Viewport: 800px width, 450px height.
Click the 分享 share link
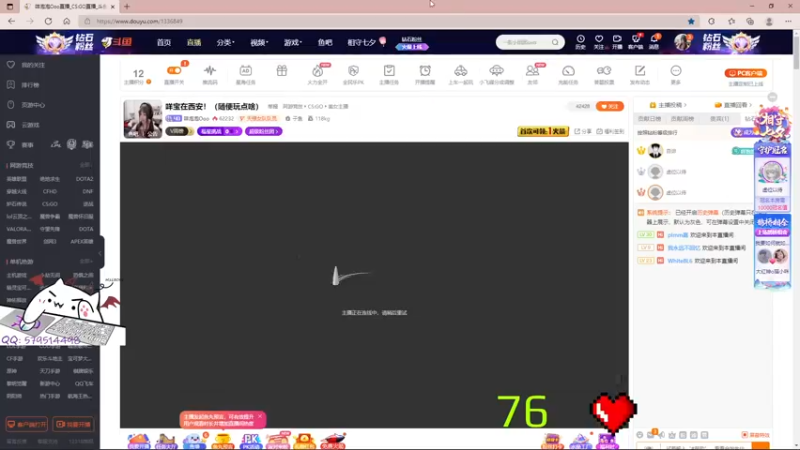click(x=583, y=131)
